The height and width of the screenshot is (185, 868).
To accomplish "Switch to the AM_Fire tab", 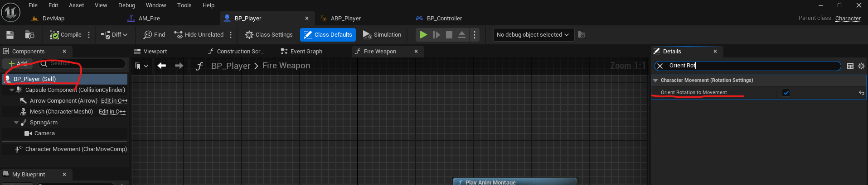I will pyautogui.click(x=149, y=19).
